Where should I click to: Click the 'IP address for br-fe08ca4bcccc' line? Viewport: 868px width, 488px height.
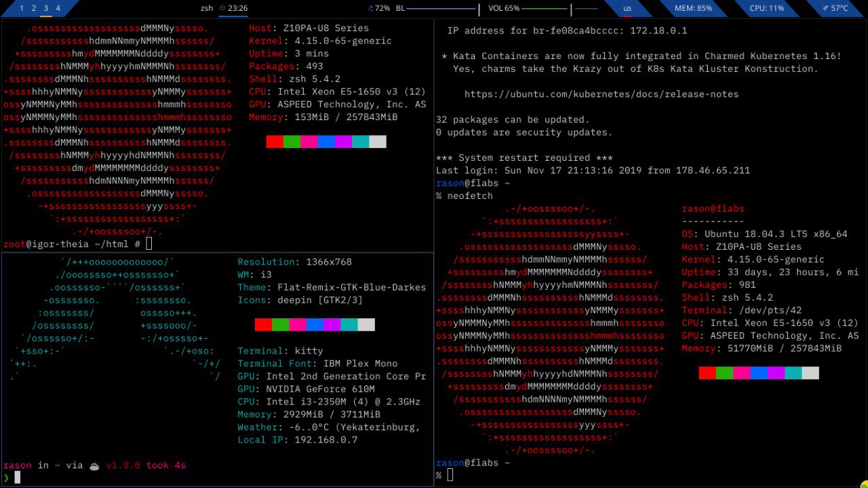[x=567, y=31]
